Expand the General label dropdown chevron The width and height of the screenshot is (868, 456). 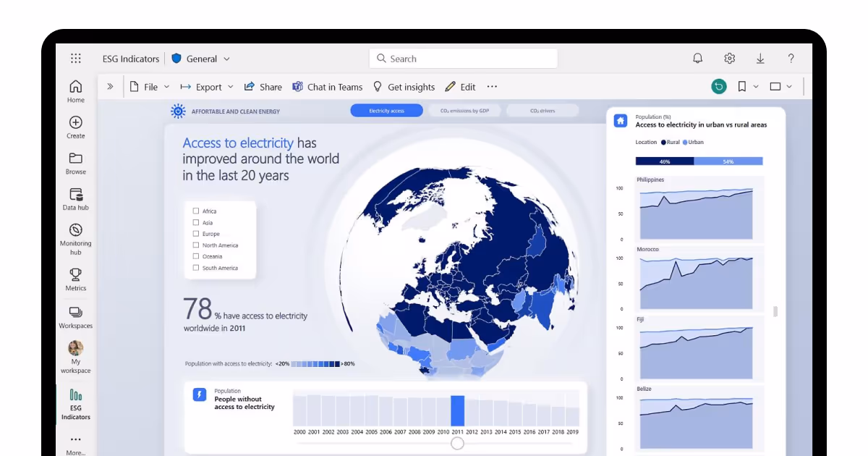pos(226,59)
